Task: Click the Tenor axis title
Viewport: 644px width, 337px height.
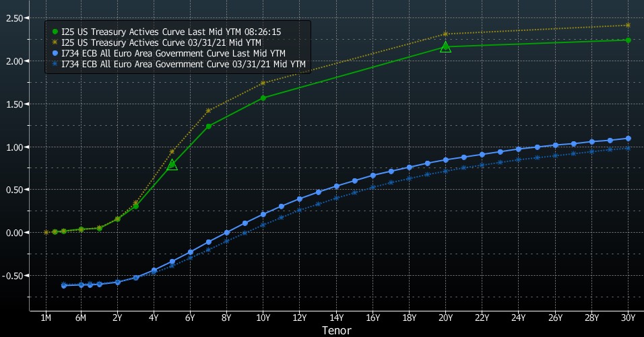Action: [x=337, y=330]
